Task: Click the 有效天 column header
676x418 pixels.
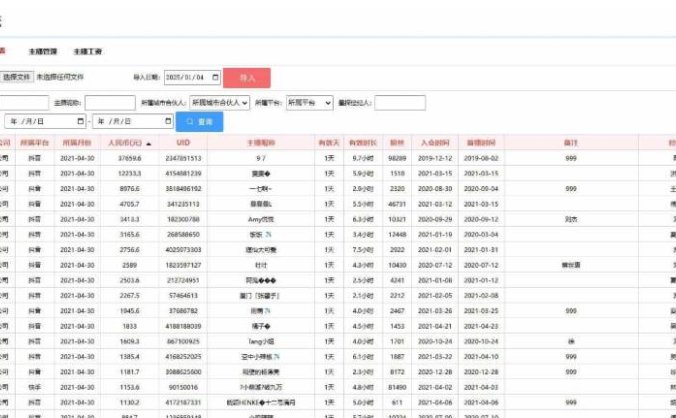Action: [x=329, y=143]
